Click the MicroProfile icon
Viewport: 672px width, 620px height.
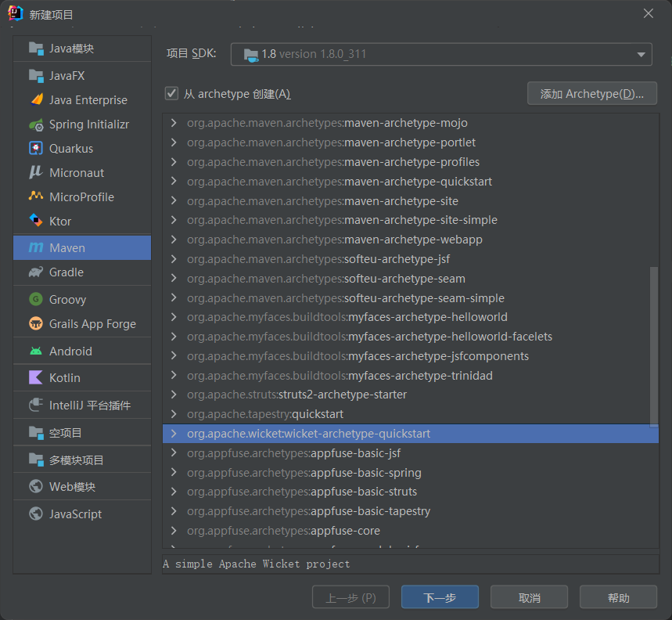click(x=36, y=196)
